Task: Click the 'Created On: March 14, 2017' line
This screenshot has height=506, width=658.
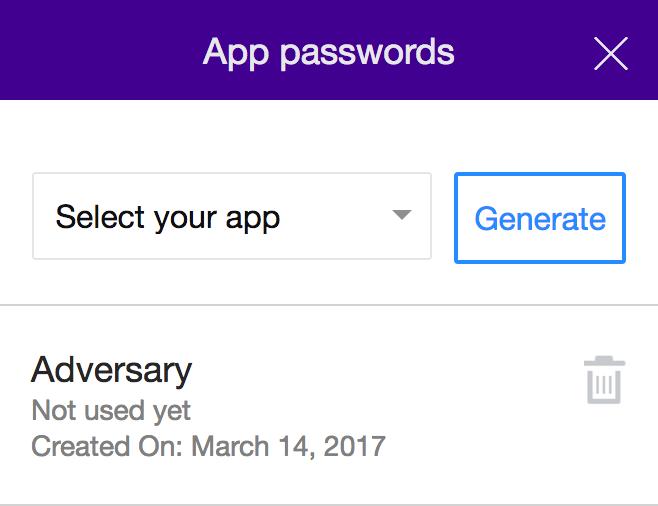Action: (x=208, y=445)
